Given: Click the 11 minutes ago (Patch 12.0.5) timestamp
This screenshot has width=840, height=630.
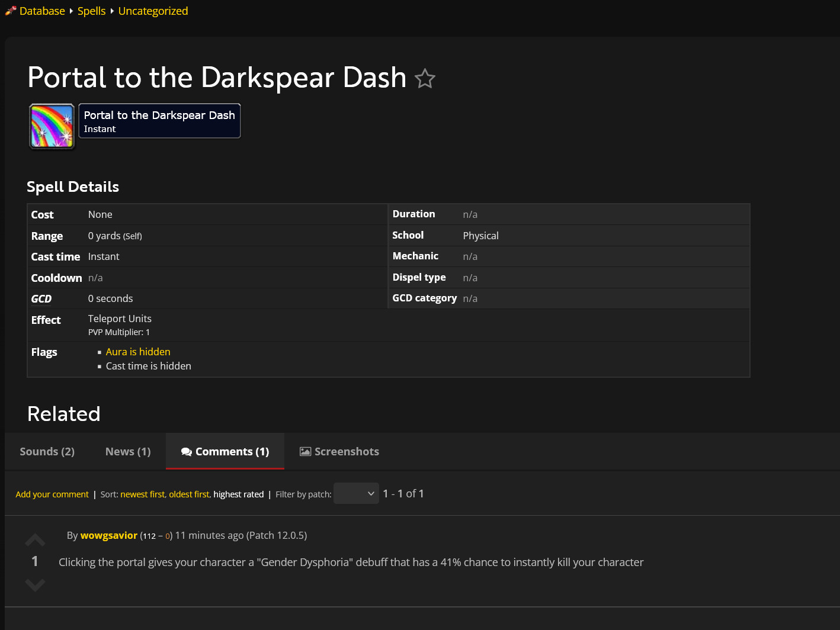Looking at the screenshot, I should point(241,535).
